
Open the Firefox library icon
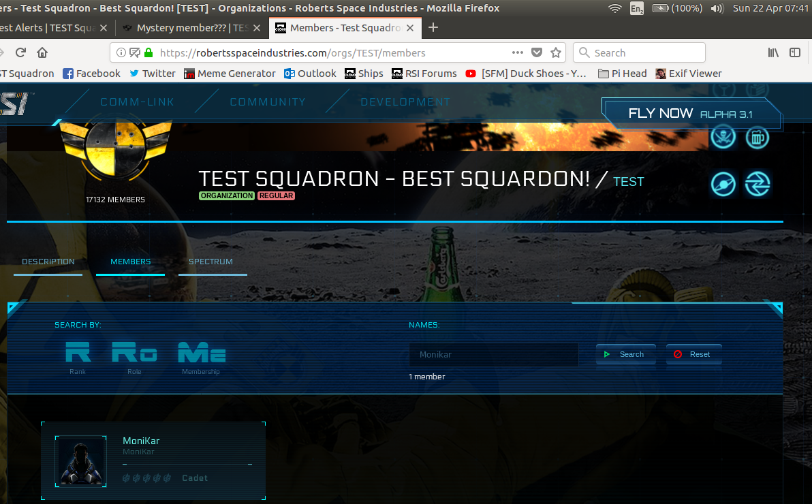(x=773, y=52)
